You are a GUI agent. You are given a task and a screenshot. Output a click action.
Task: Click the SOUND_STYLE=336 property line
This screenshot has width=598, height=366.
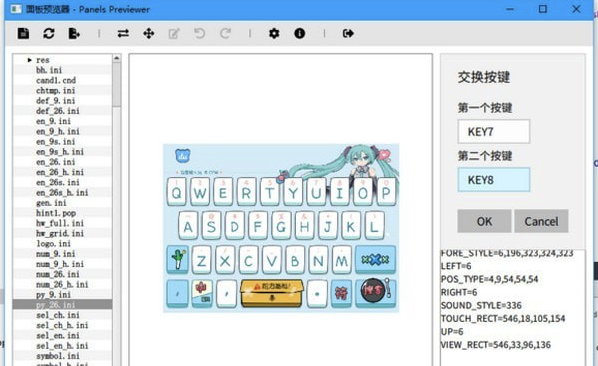pyautogui.click(x=481, y=305)
